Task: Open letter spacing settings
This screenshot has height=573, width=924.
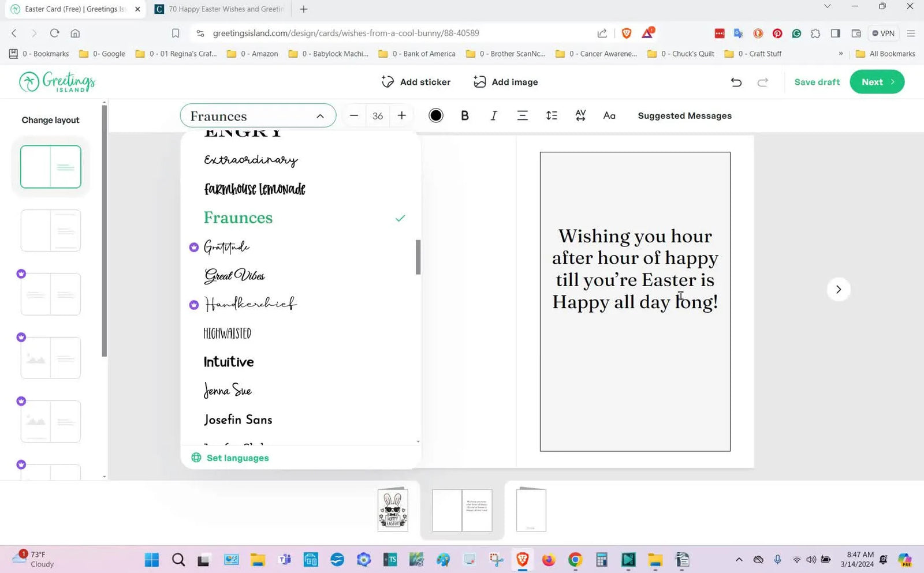Action: click(x=580, y=115)
